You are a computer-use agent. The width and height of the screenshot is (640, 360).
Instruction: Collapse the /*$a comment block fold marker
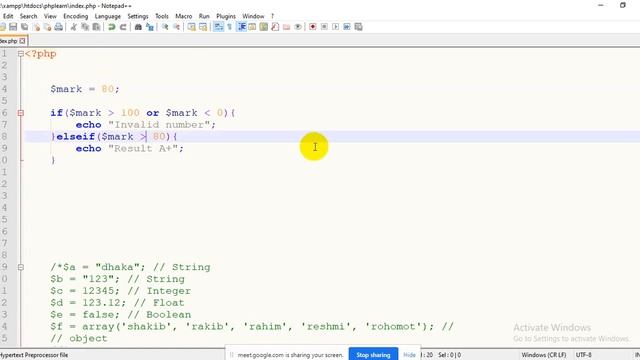click(x=20, y=267)
